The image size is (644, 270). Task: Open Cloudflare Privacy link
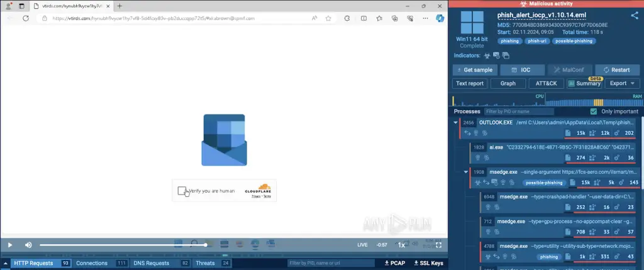pos(256,196)
